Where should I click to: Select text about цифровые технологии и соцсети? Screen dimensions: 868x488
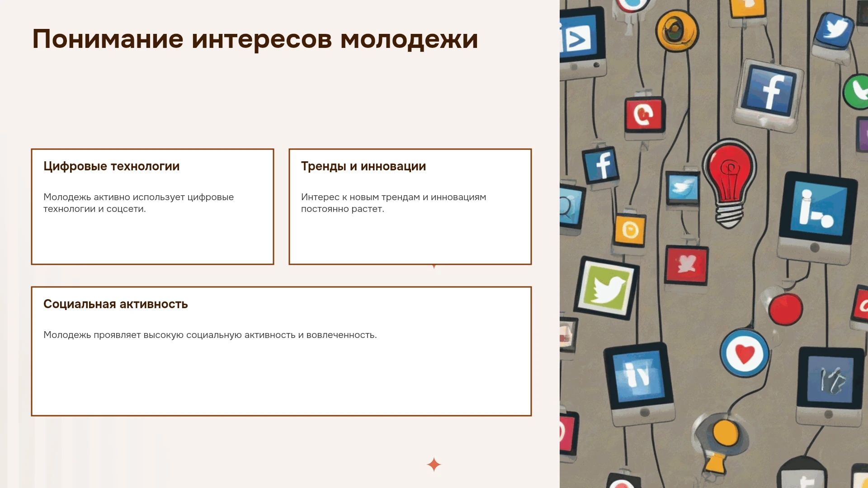click(138, 203)
